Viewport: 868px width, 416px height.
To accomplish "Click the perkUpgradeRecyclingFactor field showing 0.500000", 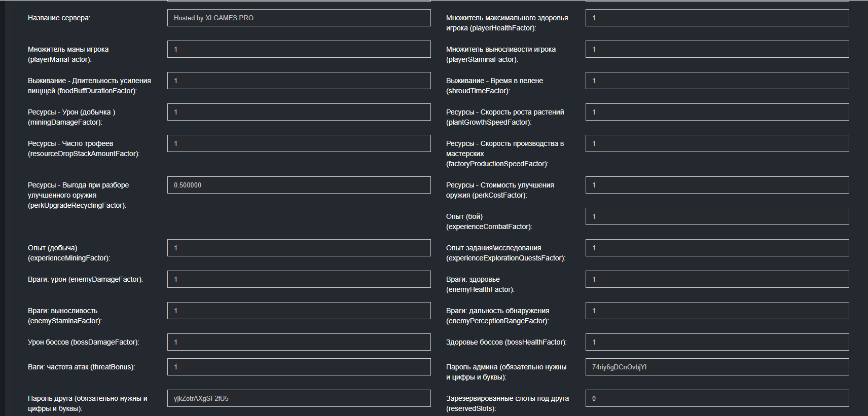I will pyautogui.click(x=299, y=185).
